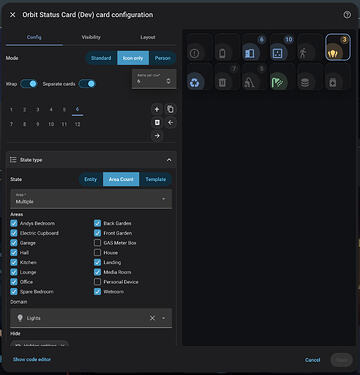Viewport: 360px width, 375px height.
Task: Uncheck Lounge area
Action: click(14, 272)
